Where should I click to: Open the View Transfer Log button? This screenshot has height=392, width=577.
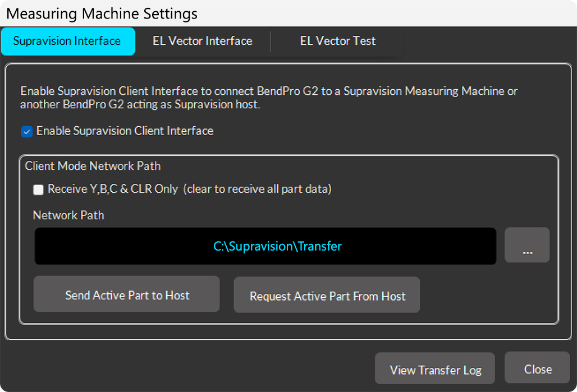coord(435,368)
